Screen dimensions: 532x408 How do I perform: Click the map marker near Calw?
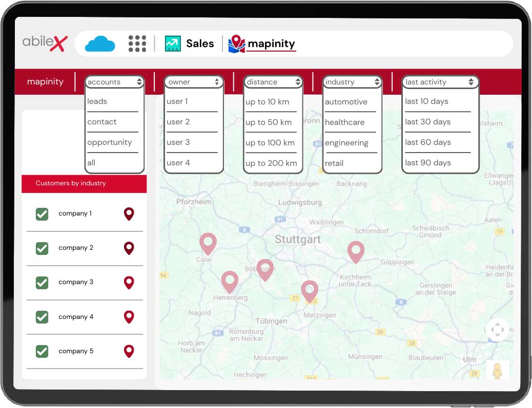coord(208,243)
